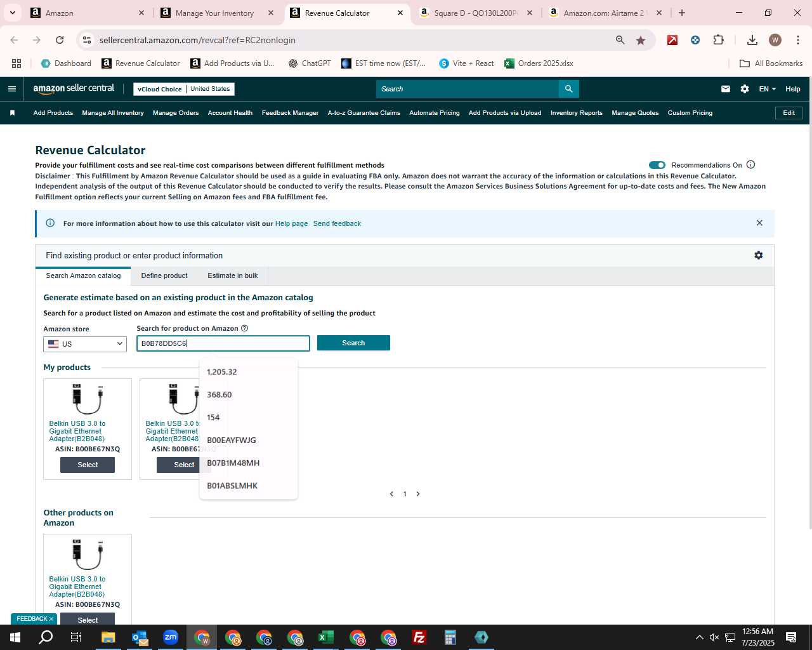Open the Seller Central hamburger menu
Screen dimensions: 812x650
coord(11,89)
